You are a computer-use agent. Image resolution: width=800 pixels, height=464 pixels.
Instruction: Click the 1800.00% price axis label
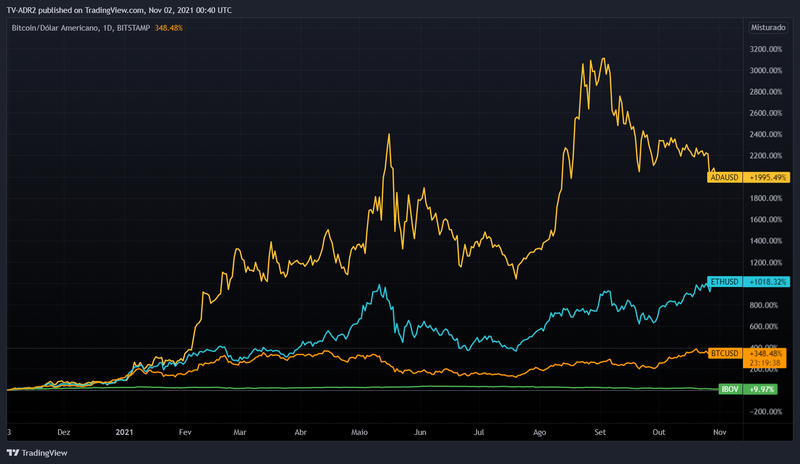[766, 198]
